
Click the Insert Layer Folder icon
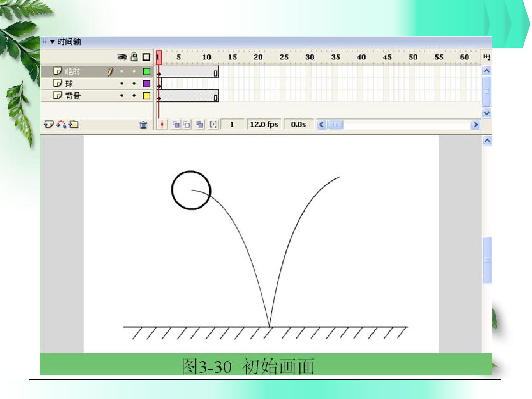coord(73,124)
